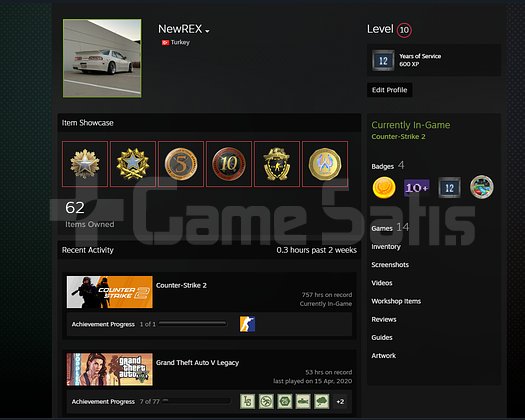525x420 pixels.
Task: Open Counter-Strike 2 Achievement Progress label
Action: [x=103, y=324]
